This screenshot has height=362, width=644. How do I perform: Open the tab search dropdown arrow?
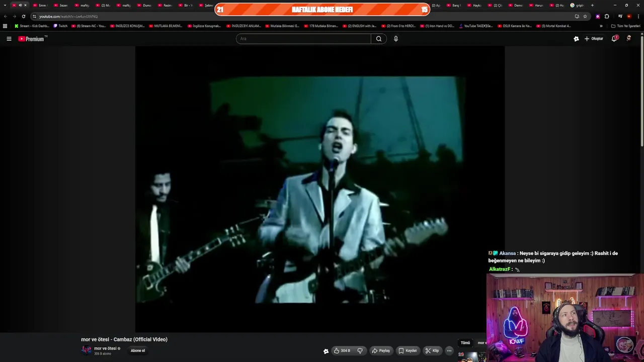[4, 5]
